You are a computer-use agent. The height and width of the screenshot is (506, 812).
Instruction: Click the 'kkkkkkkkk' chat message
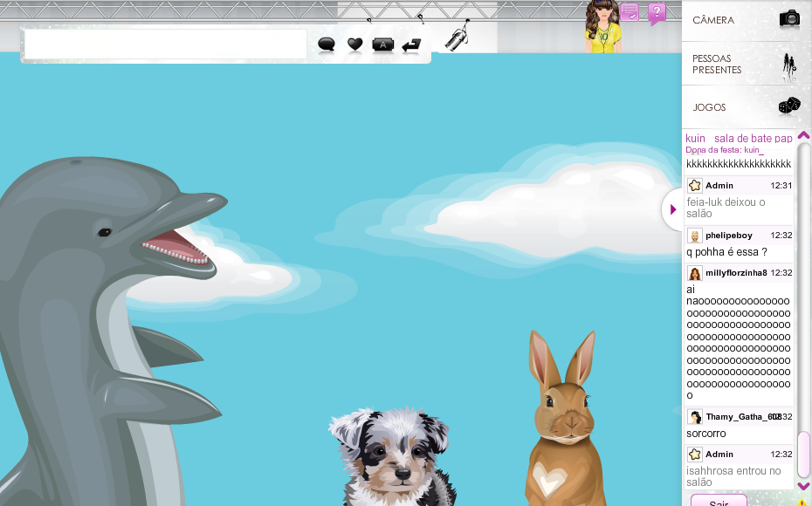[739, 164]
